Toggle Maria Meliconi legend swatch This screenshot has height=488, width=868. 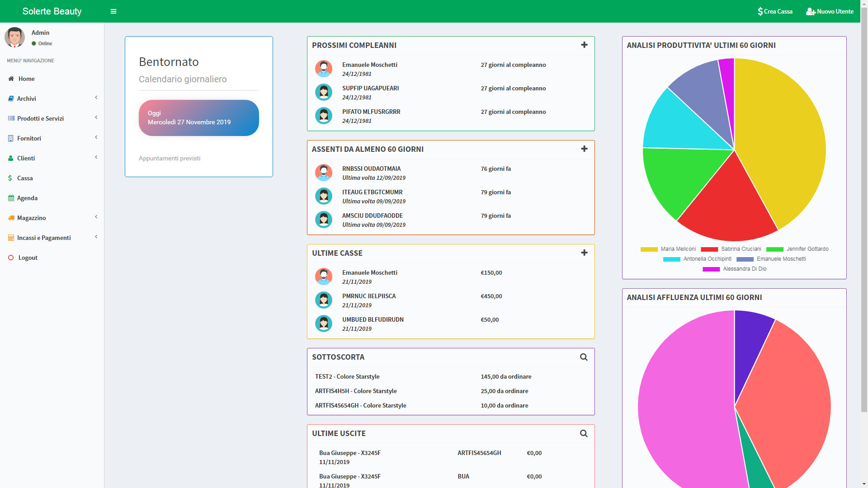point(649,249)
